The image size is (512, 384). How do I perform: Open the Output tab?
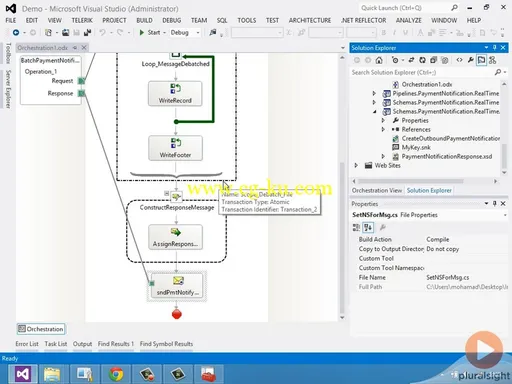[82, 344]
